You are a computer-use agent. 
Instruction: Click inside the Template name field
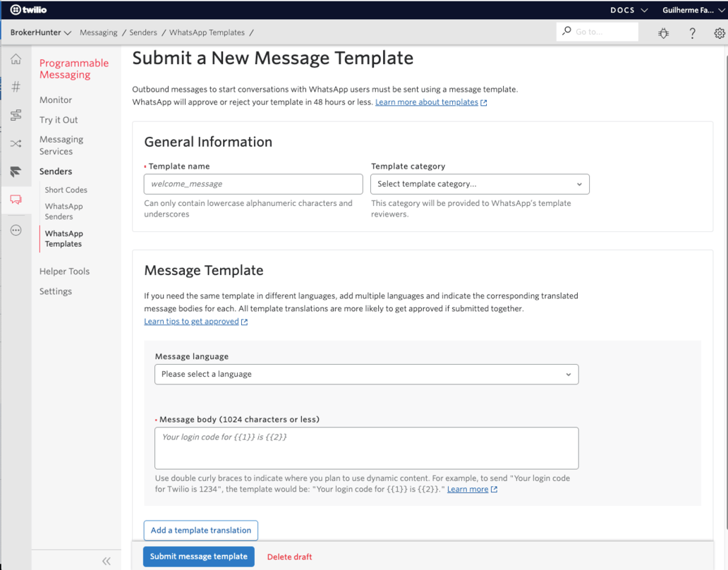pyautogui.click(x=253, y=183)
